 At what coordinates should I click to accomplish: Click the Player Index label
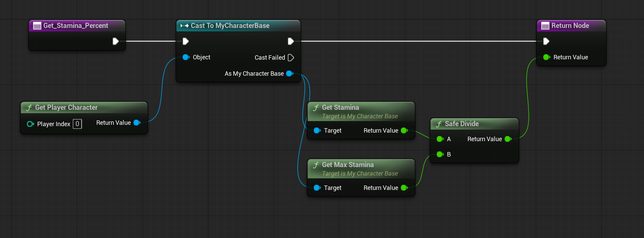[54, 124]
